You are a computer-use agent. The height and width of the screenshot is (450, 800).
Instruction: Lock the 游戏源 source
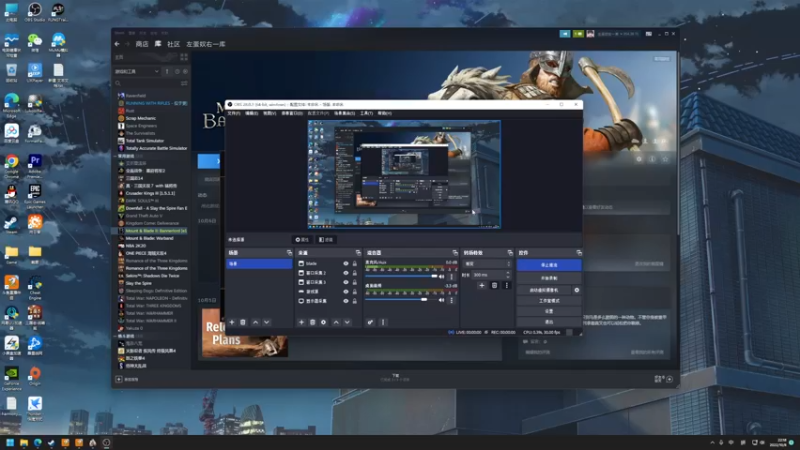(355, 292)
